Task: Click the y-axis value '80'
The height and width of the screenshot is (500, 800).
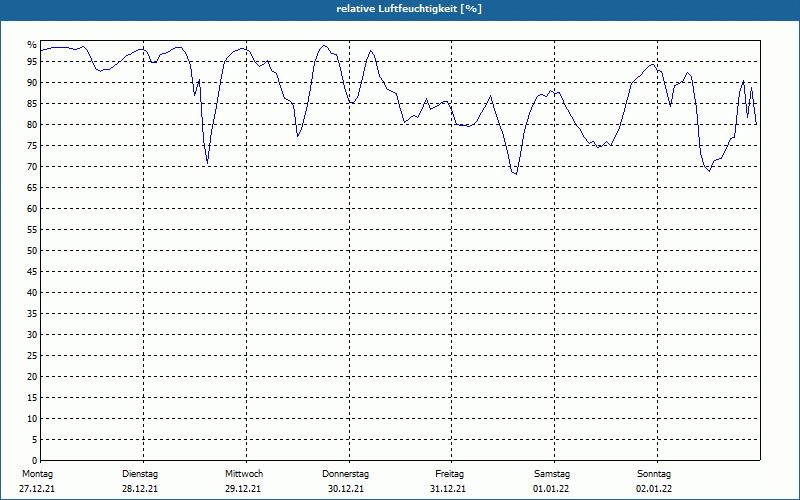Action: coord(32,124)
